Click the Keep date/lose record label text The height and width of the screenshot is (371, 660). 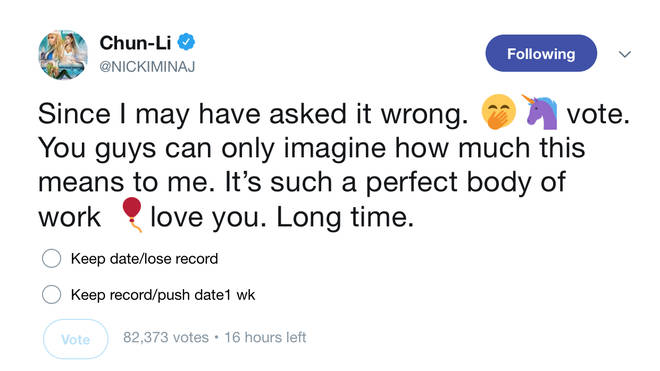[144, 259]
